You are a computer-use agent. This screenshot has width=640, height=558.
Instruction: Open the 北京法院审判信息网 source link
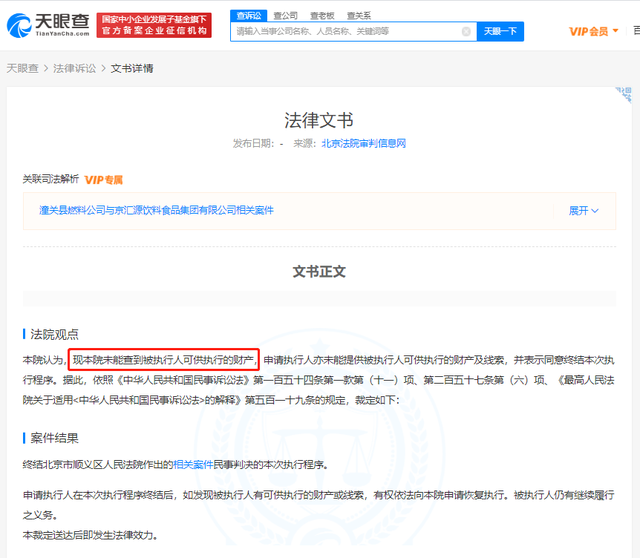[363, 144]
